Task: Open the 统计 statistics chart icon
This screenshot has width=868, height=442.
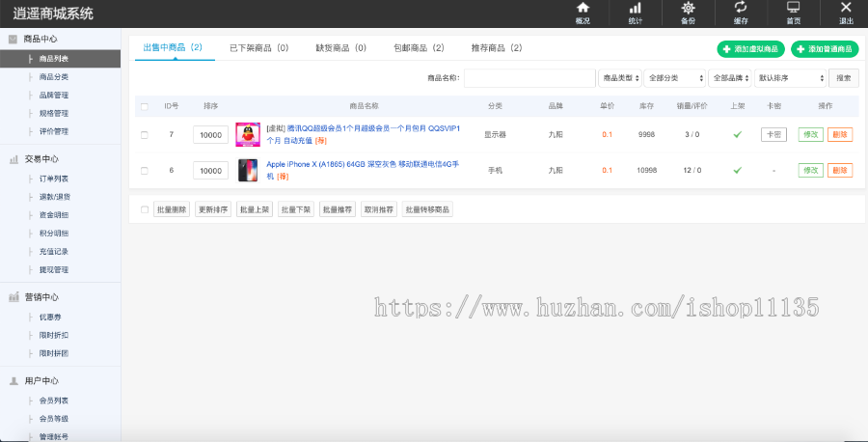Action: pyautogui.click(x=635, y=9)
